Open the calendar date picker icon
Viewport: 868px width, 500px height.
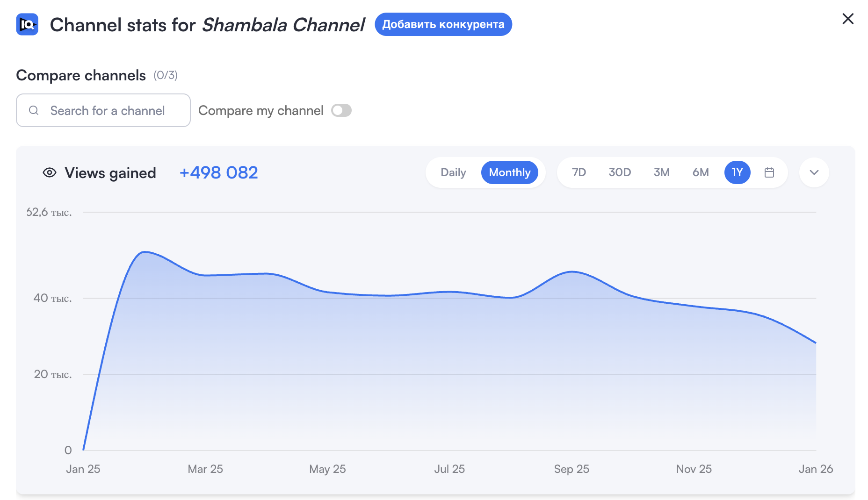(x=769, y=172)
